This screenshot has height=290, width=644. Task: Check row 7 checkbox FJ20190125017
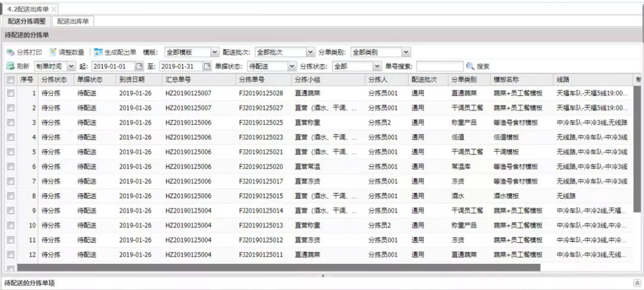(x=11, y=181)
